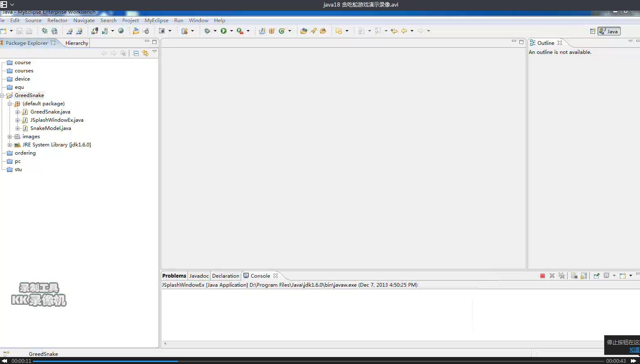Click the deploy server application icon
640x364 pixels.
(x=95, y=31)
